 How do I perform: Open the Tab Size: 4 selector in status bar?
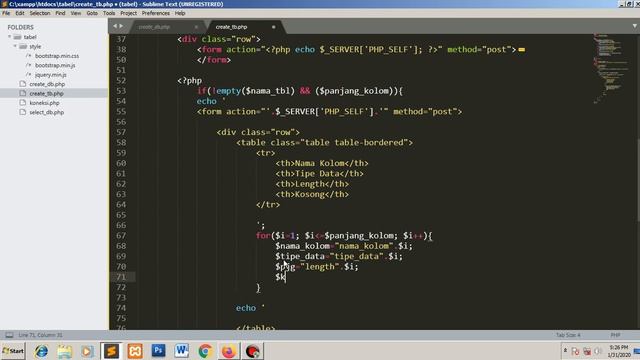(568, 335)
